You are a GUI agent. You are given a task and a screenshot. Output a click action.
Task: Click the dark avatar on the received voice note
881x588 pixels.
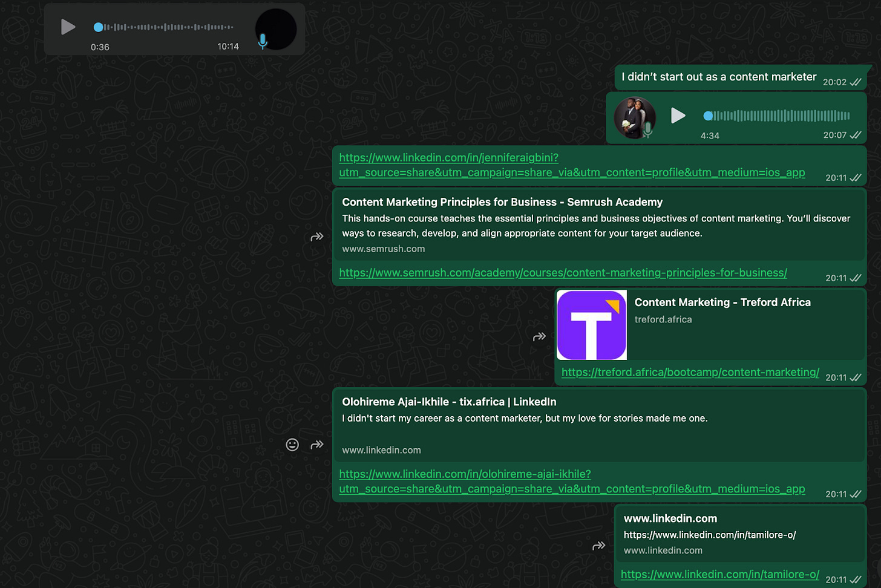click(x=276, y=29)
